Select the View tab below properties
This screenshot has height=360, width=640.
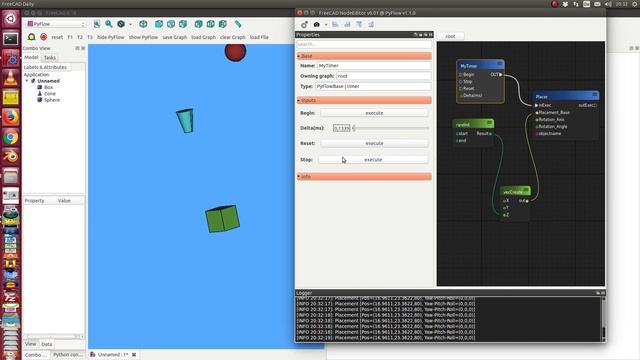point(30,344)
